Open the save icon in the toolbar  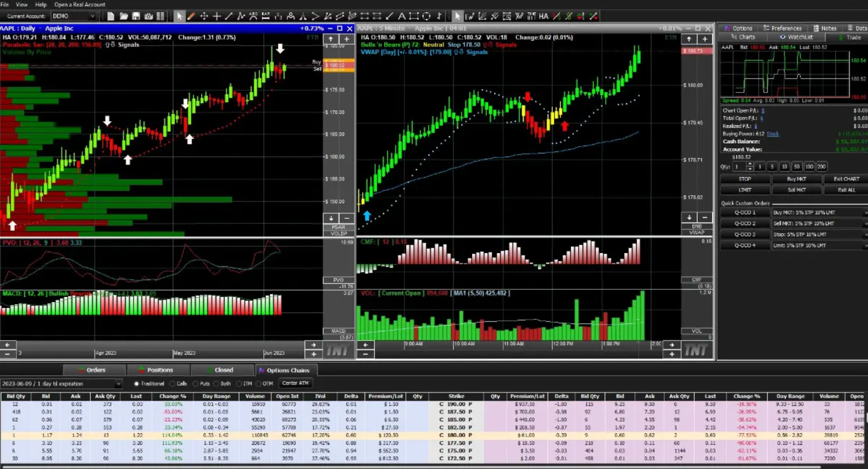[135, 16]
